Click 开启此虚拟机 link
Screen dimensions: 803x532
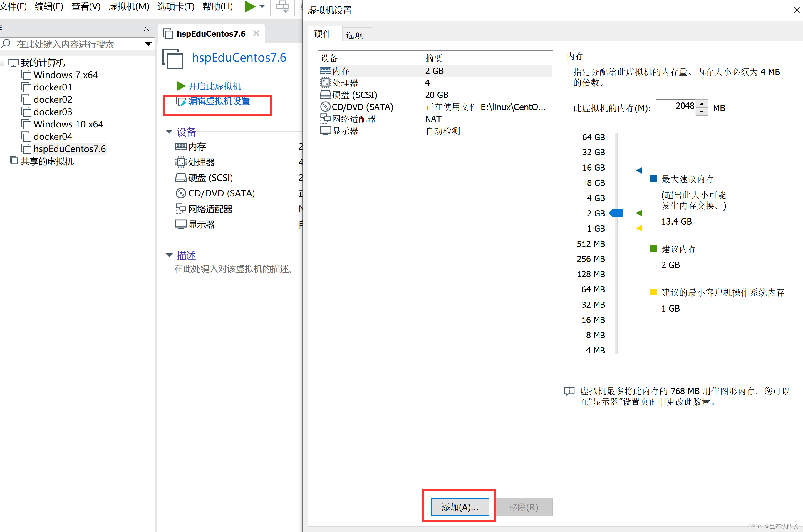point(214,86)
